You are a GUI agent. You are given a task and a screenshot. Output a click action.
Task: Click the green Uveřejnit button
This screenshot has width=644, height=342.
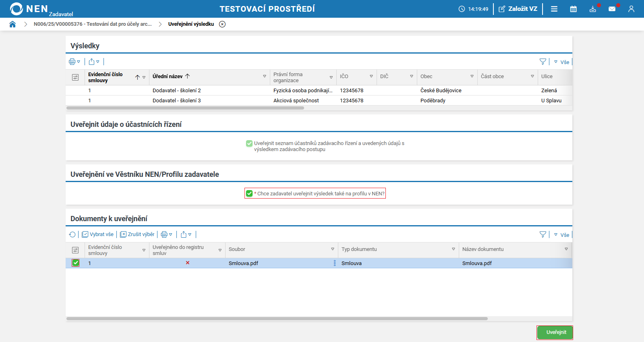pos(556,332)
